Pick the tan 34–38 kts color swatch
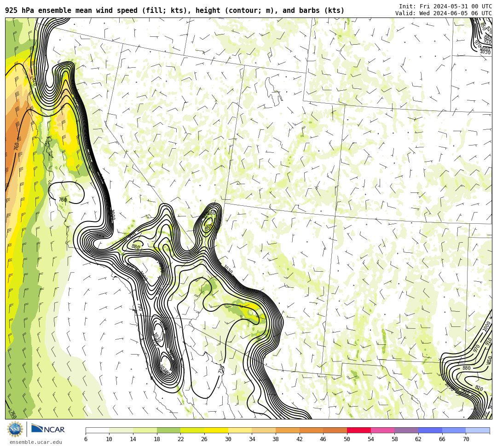The width and height of the screenshot is (497, 448). 264,430
